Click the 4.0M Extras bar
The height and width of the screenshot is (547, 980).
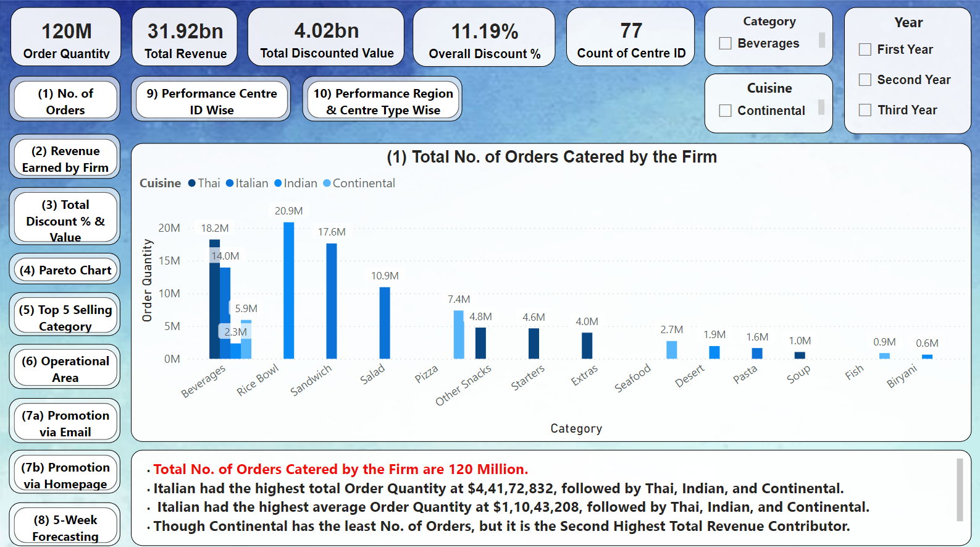click(587, 346)
